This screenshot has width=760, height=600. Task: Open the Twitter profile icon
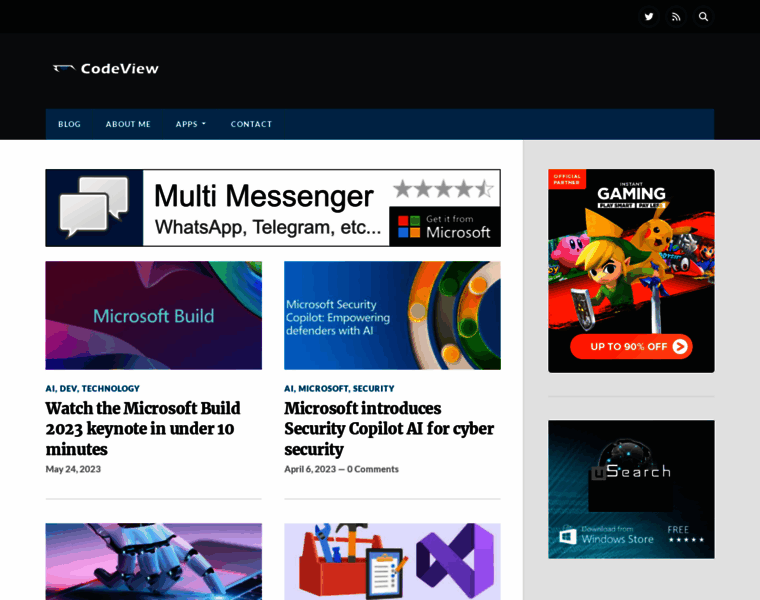(x=649, y=17)
